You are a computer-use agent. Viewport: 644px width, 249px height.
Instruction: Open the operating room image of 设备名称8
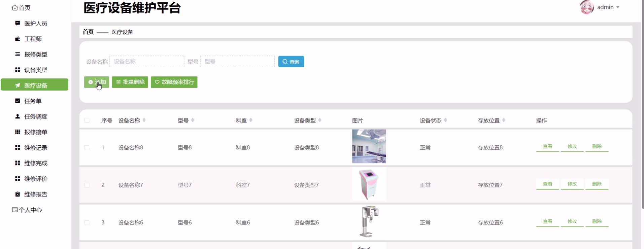coord(369,146)
